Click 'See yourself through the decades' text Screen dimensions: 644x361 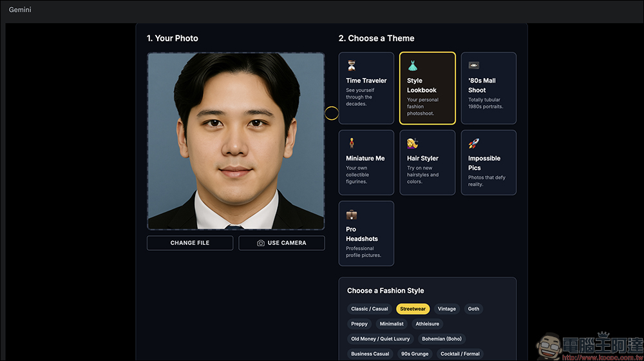tap(360, 97)
